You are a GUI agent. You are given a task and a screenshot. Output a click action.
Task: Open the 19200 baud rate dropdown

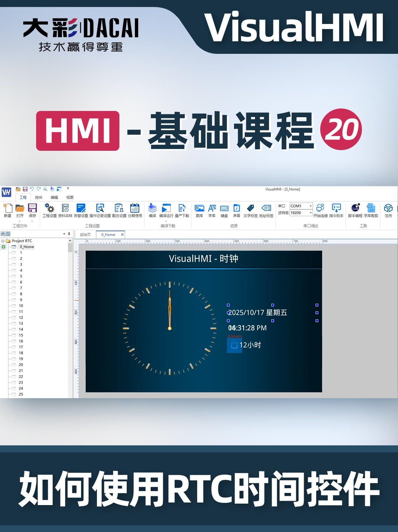(311, 213)
